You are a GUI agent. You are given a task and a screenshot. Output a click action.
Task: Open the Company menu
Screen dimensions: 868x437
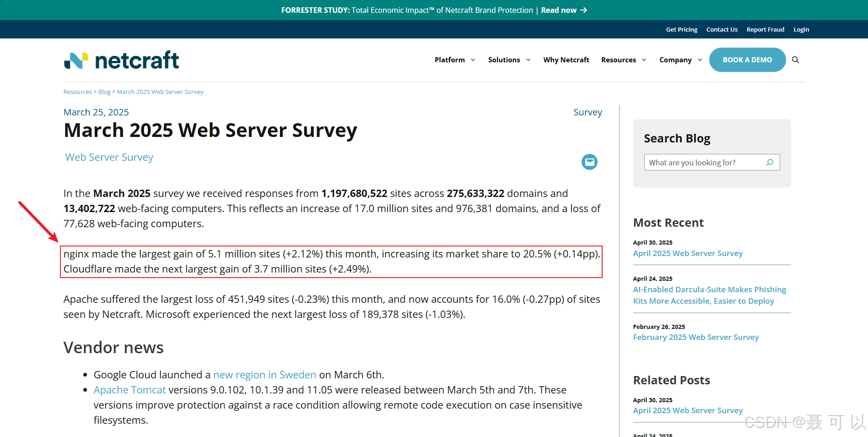pos(675,60)
